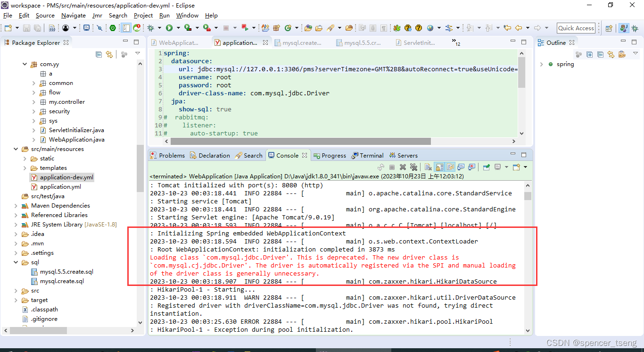644x352 pixels.
Task: Open Search using the flashlight icon
Action: tap(330, 28)
